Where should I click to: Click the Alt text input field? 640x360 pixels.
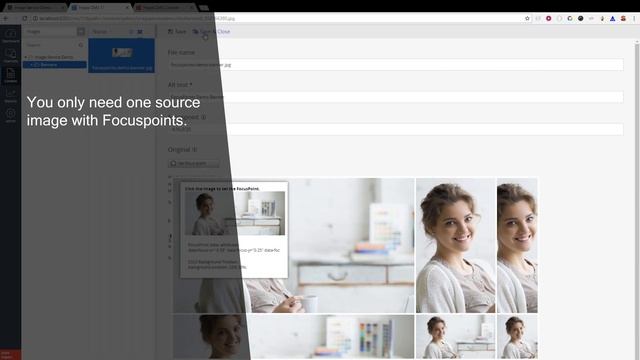(x=396, y=97)
